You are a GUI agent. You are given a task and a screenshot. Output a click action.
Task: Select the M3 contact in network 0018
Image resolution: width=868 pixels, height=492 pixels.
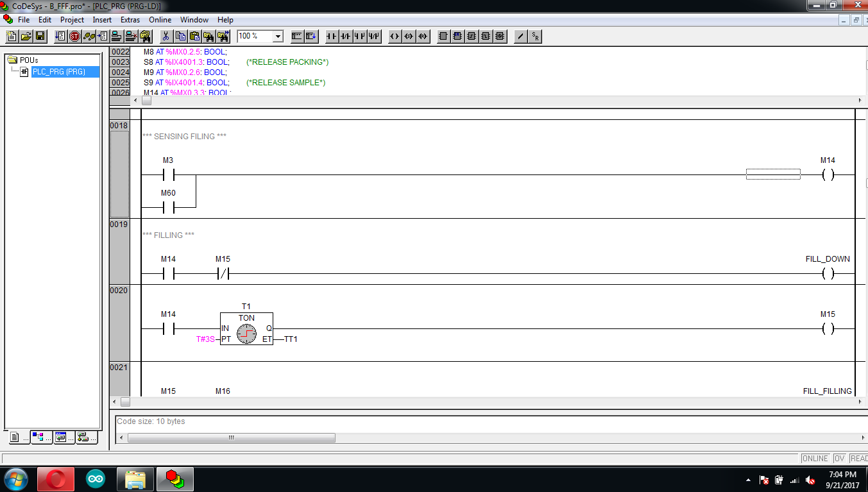click(168, 174)
